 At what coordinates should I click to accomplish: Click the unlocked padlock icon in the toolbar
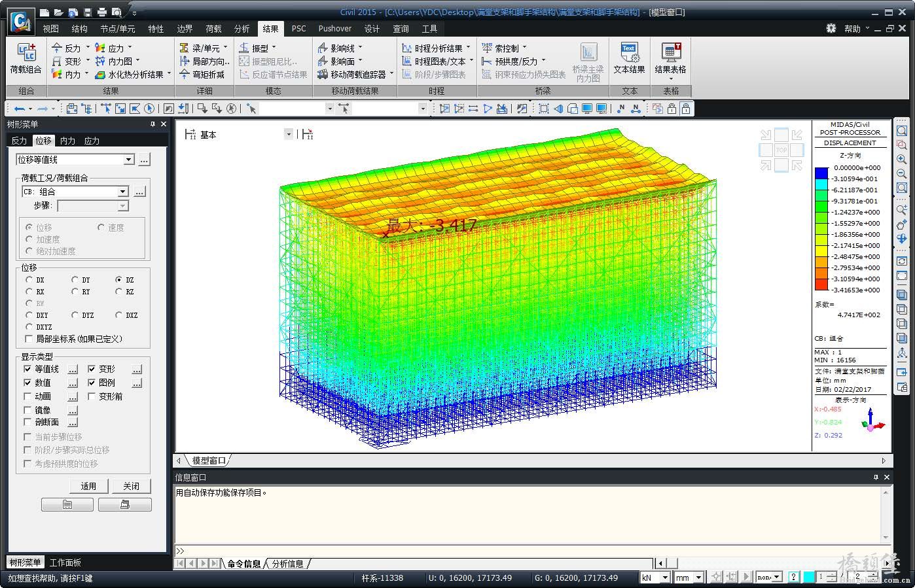pyautogui.click(x=672, y=109)
